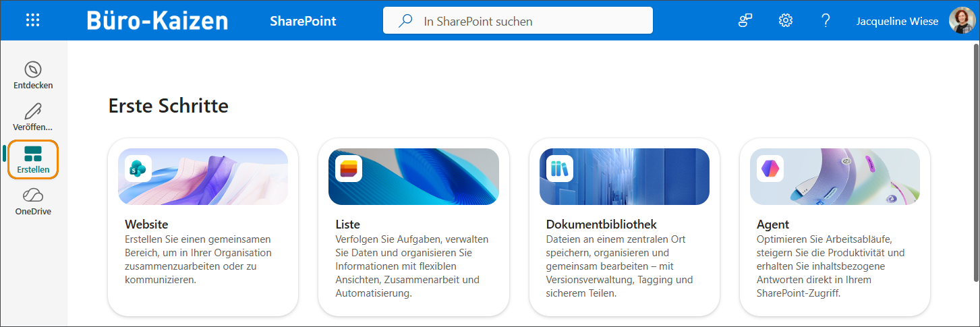Select the Erstellen sidebar item
The width and height of the screenshot is (980, 327).
pos(33,160)
